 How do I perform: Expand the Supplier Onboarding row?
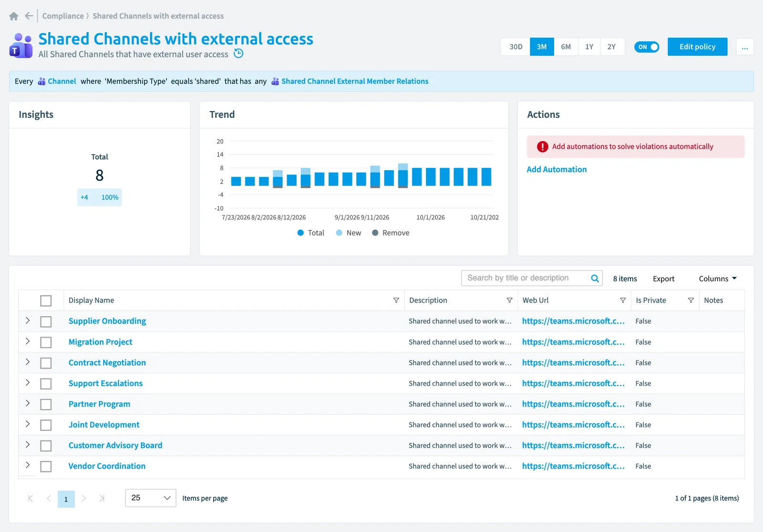tap(28, 320)
